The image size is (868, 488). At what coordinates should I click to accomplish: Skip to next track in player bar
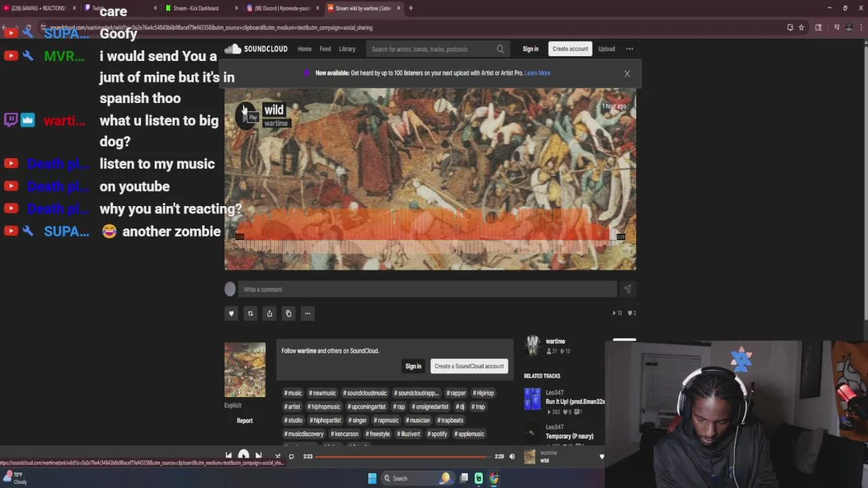258,456
